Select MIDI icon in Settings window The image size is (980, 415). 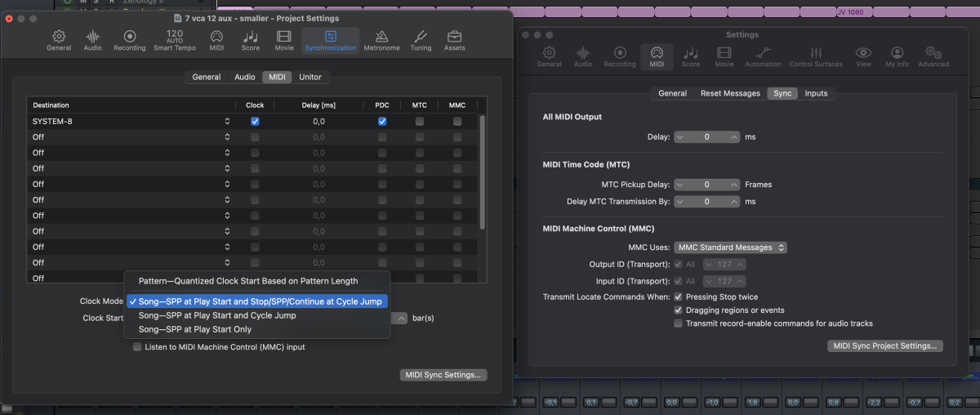pos(657,56)
